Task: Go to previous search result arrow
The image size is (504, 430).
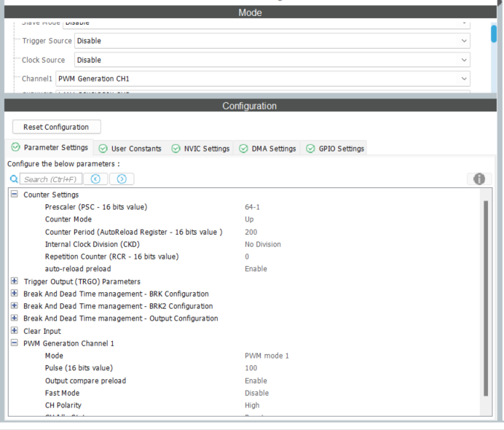Action: pyautogui.click(x=95, y=179)
